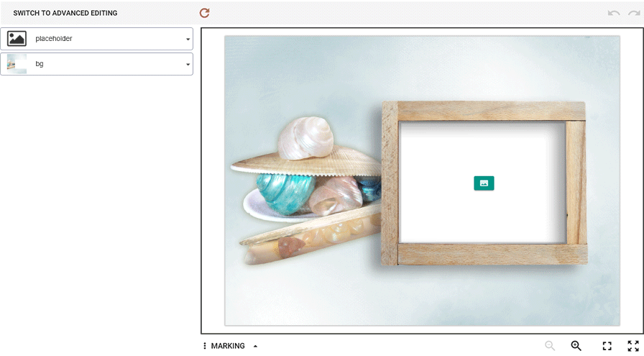The image size is (644, 356).
Task: Expand the Marking caret arrow
Action: pyautogui.click(x=255, y=346)
